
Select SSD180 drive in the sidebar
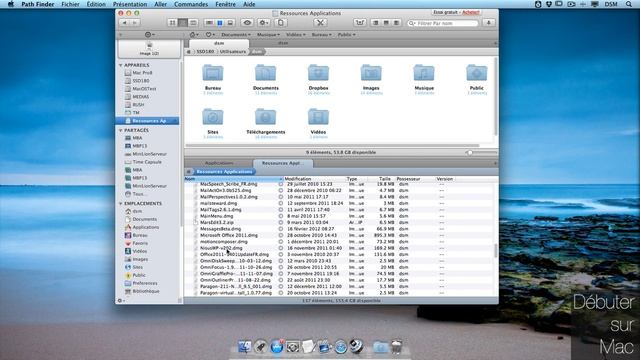tap(140, 81)
